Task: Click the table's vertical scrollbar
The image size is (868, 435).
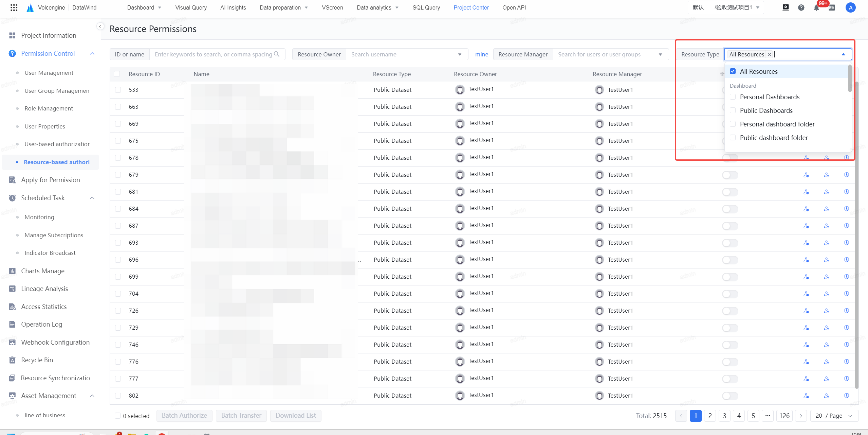Action: [856, 234]
